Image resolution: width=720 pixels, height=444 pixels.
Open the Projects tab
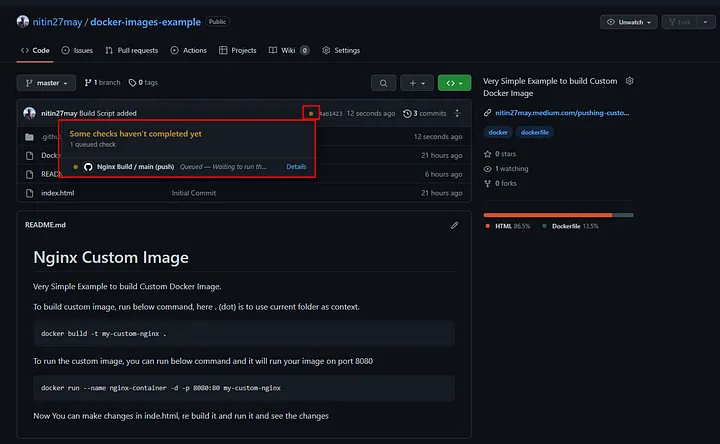point(237,51)
